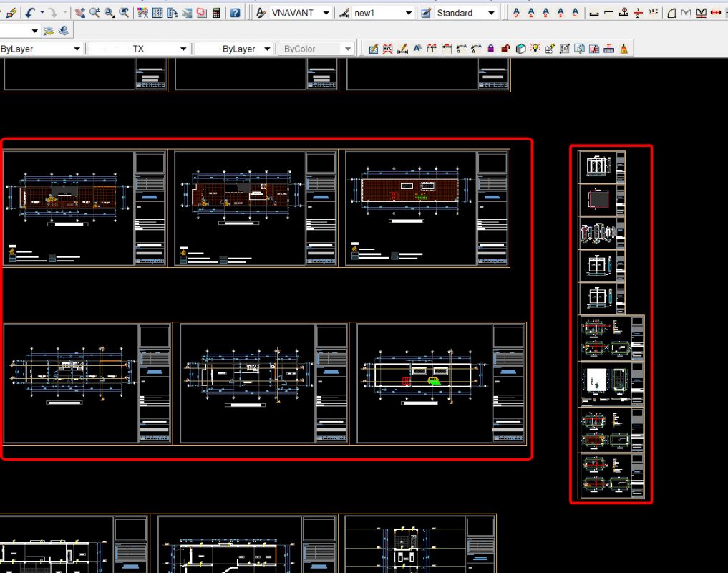728x573 pixels.
Task: Select the Zoom Realtime magnifier tool
Action: click(94, 13)
